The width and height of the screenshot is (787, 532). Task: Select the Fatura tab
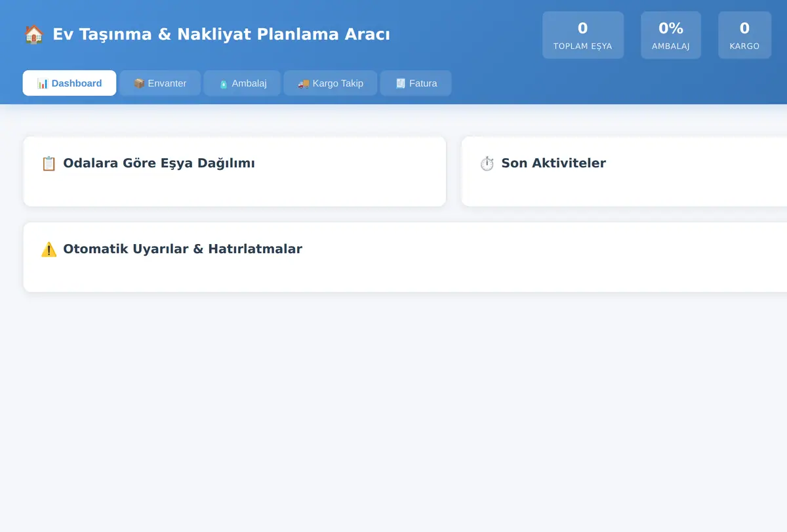(416, 83)
